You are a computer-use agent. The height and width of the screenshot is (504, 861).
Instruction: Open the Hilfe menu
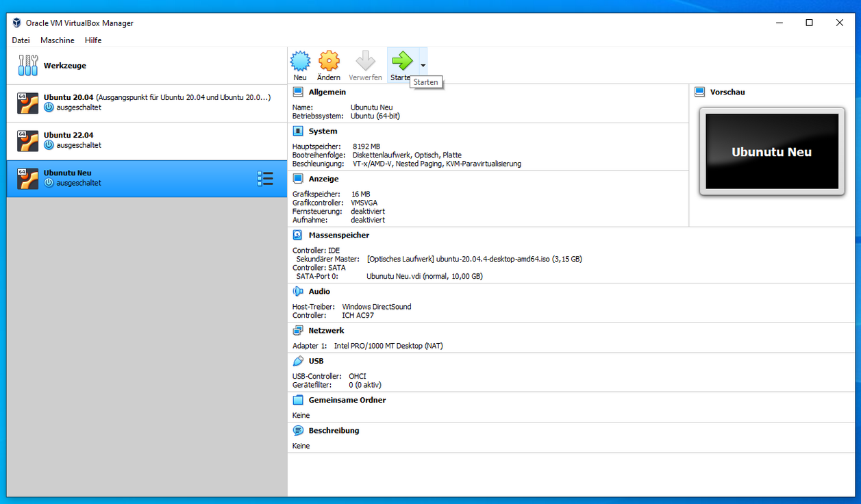click(x=93, y=40)
